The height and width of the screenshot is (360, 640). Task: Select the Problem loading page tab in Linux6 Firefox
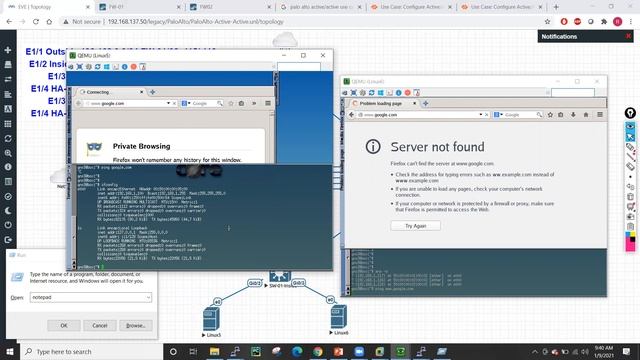(x=383, y=103)
